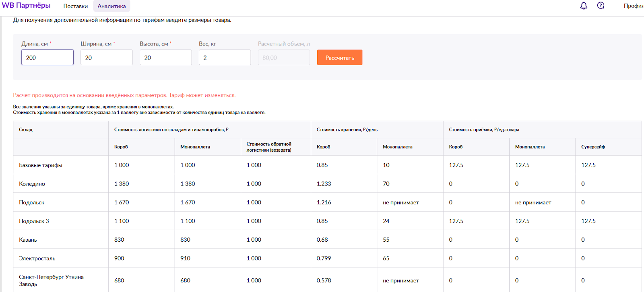Click Базовые тарифы Суперсейф value 127.5

pos(588,165)
